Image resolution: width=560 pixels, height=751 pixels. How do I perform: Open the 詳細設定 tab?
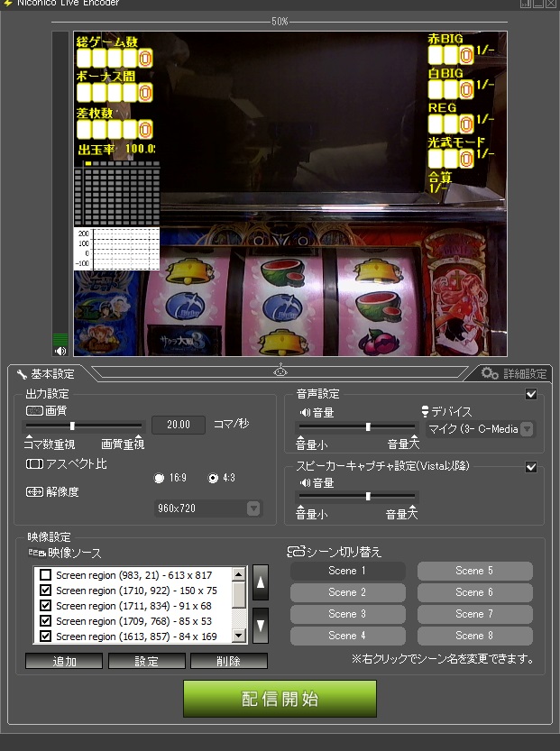515,373
